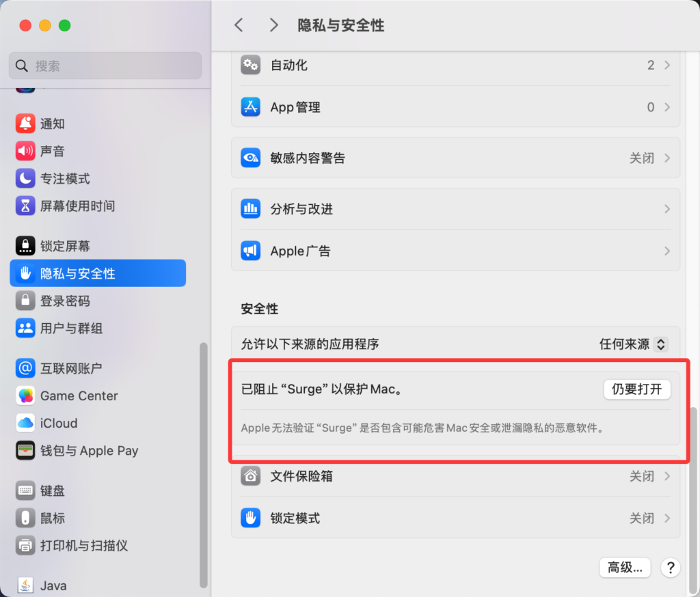The image size is (700, 597).
Task: Click the 屏幕使用时间 hourglass icon
Action: [25, 206]
